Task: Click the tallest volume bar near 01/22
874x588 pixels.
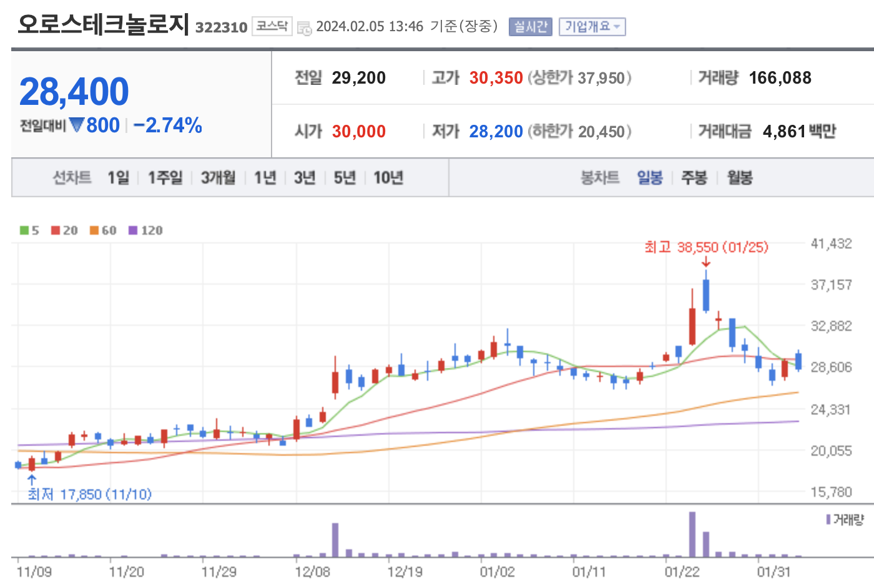Action: click(x=692, y=534)
